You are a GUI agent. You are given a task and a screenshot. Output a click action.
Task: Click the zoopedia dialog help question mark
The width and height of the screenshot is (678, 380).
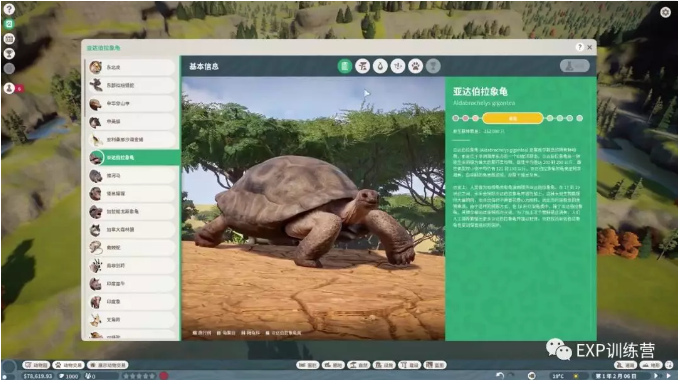click(x=579, y=47)
